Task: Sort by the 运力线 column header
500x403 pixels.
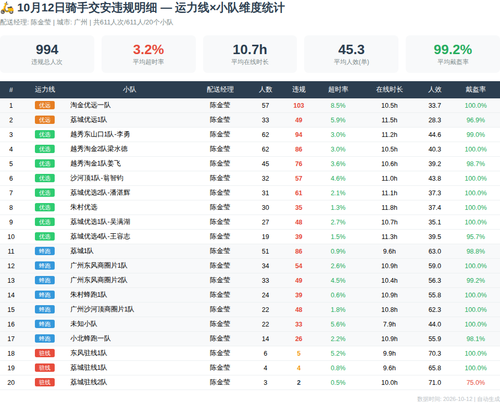Action: pyautogui.click(x=45, y=89)
